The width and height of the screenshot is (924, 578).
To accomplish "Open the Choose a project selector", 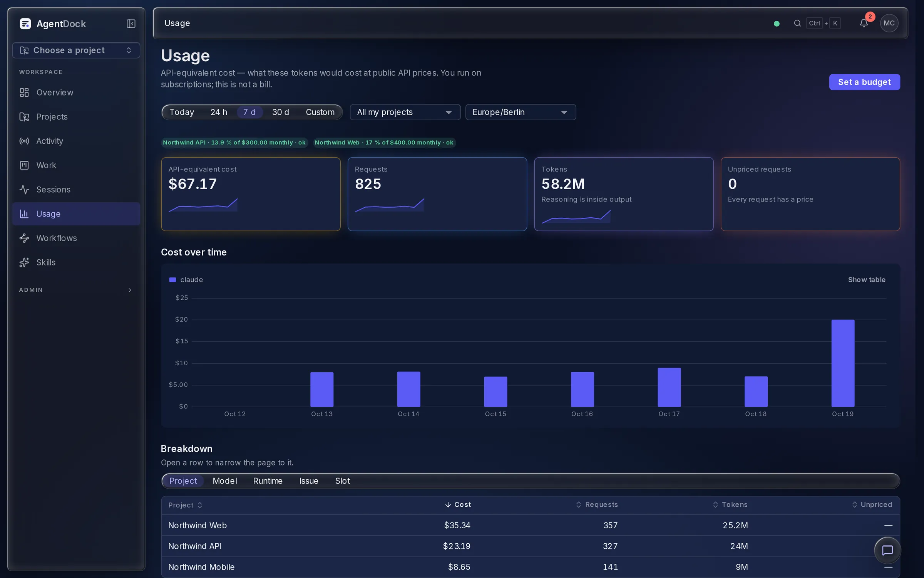I will tap(76, 50).
